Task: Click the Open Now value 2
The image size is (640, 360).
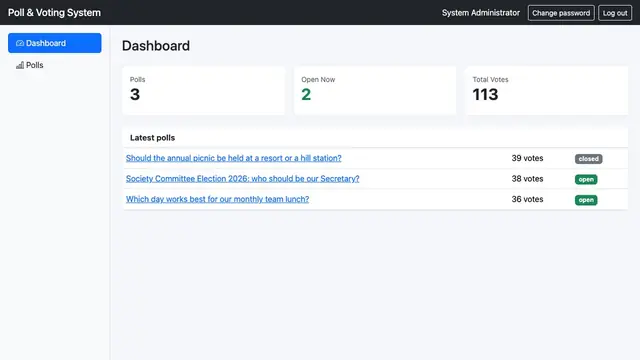Action: [306, 95]
